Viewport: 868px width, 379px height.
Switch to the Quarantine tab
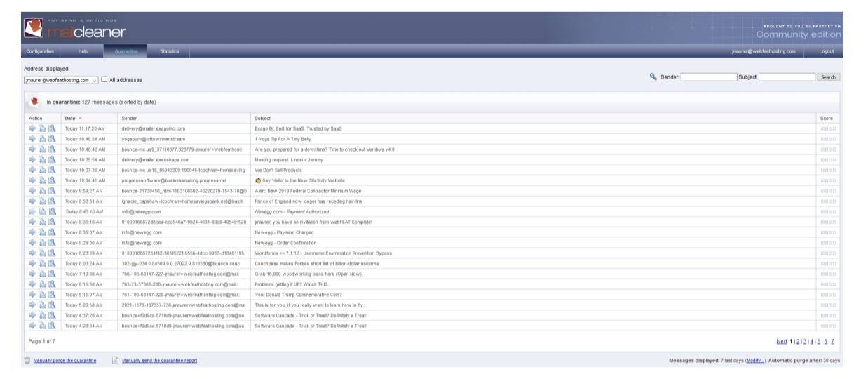(126, 51)
